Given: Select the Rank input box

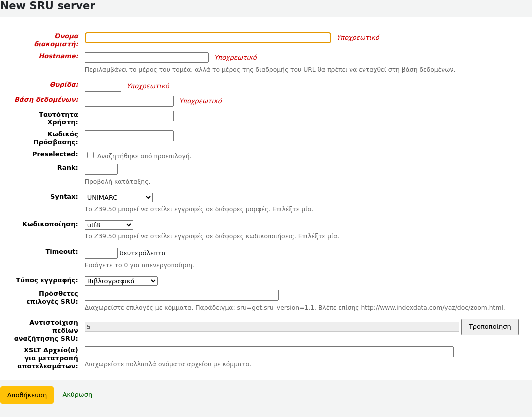Looking at the screenshot, I should click(101, 169).
